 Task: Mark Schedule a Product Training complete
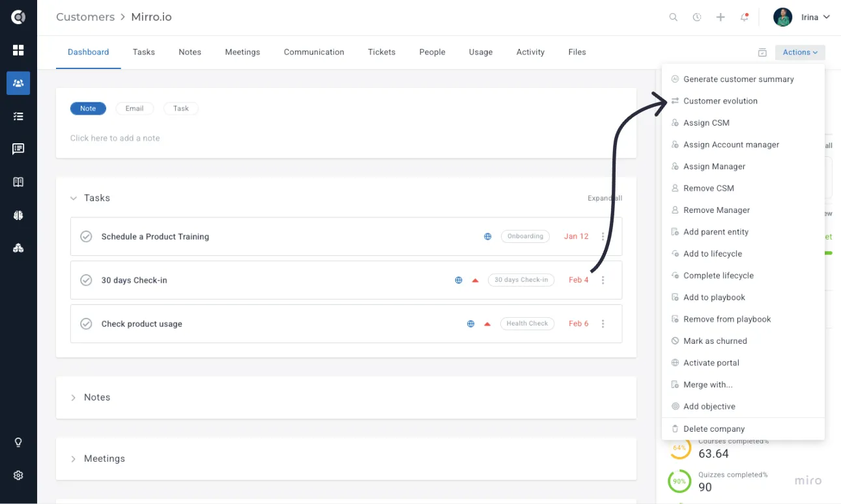point(86,236)
